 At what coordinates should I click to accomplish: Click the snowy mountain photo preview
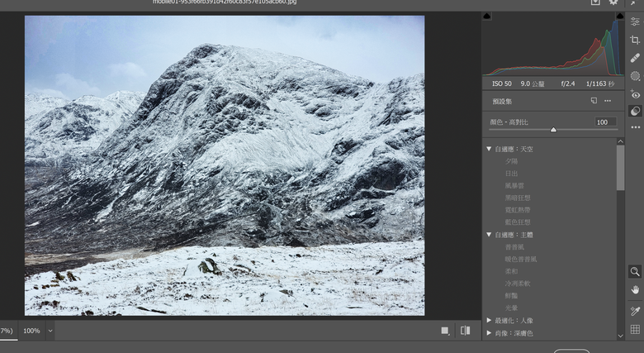pyautogui.click(x=225, y=165)
